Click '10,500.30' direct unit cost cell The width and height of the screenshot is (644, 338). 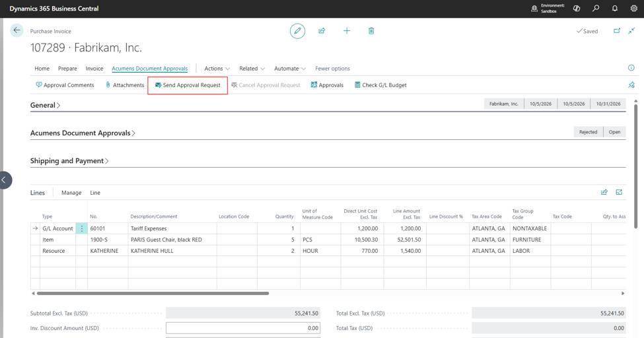click(x=362, y=240)
